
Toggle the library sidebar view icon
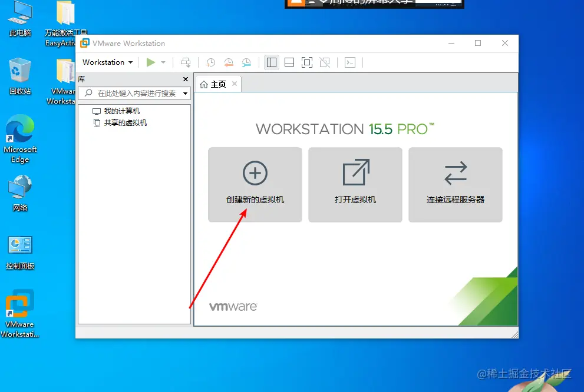(x=272, y=62)
